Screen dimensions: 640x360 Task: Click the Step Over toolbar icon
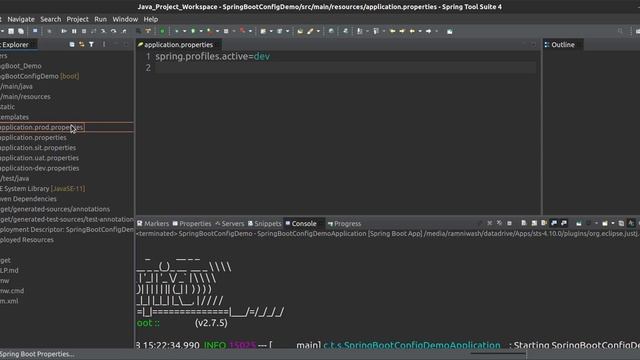point(113,31)
